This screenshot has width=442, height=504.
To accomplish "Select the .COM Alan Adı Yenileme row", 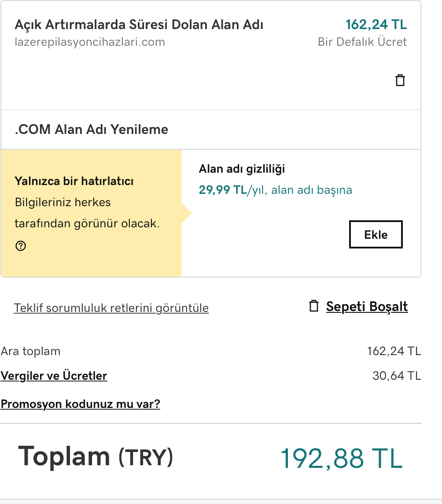I will click(211, 130).
